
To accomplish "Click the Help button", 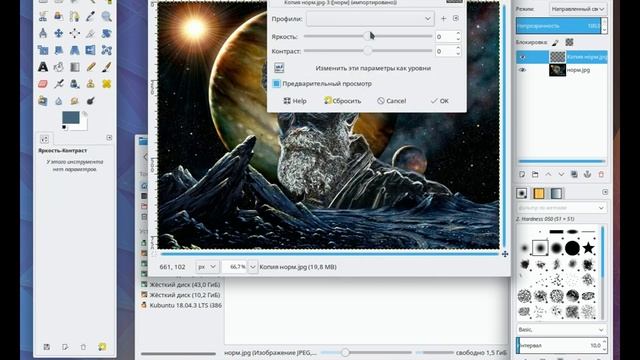I will tap(295, 101).
